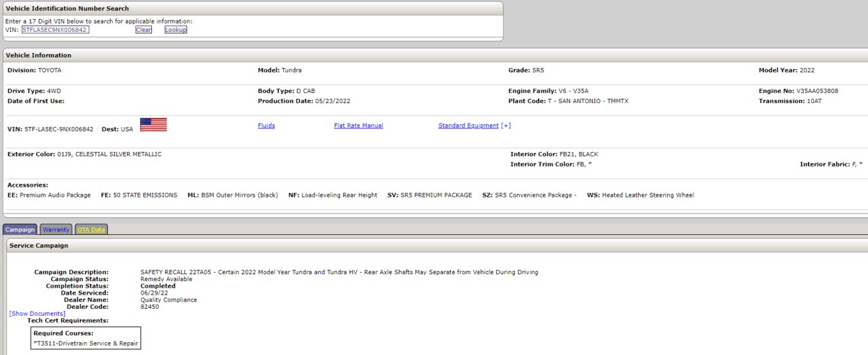Click the USA flag destination icon
The height and width of the screenshot is (355, 868).
click(153, 124)
